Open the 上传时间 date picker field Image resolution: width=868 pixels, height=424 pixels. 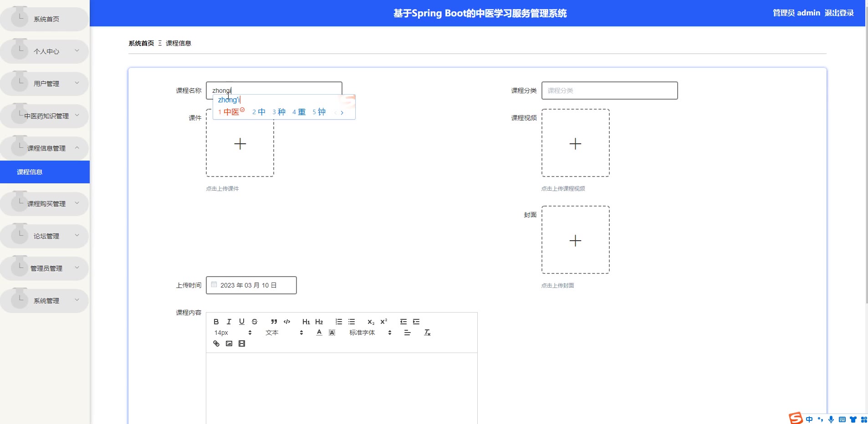point(251,285)
